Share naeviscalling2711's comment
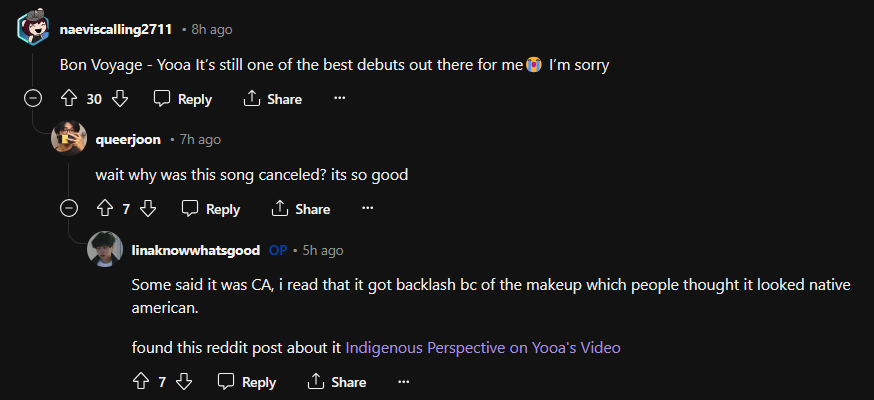The width and height of the screenshot is (874, 400). pos(272,99)
